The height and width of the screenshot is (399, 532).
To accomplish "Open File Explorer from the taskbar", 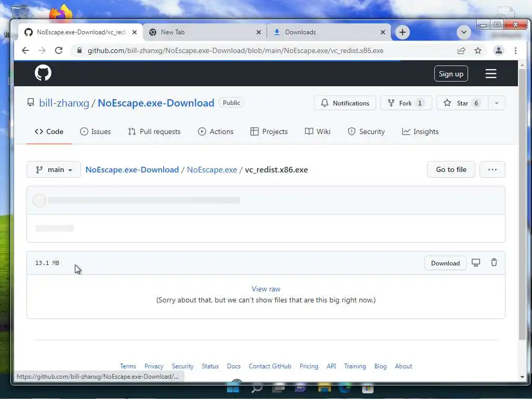I will [x=324, y=389].
